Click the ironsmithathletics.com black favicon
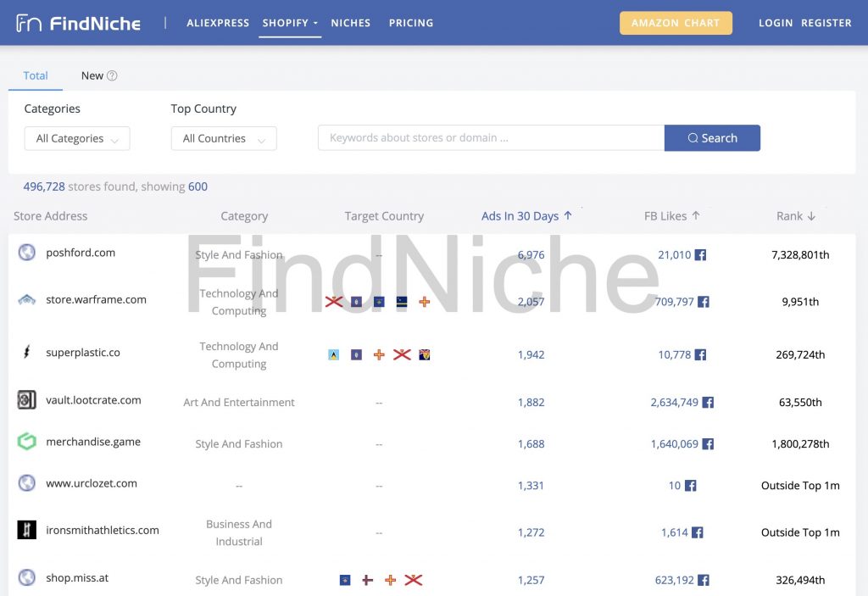Image resolution: width=868 pixels, height=596 pixels. tap(26, 530)
